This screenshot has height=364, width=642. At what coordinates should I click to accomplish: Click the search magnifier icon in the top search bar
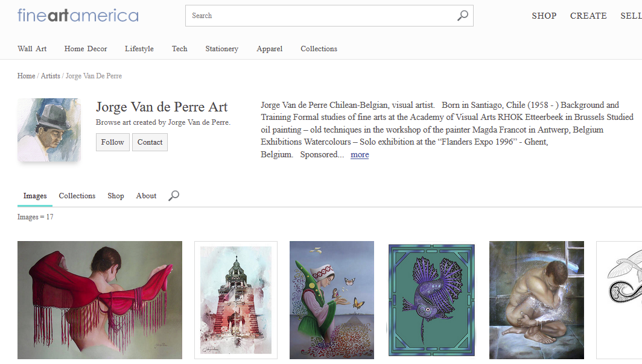(463, 16)
